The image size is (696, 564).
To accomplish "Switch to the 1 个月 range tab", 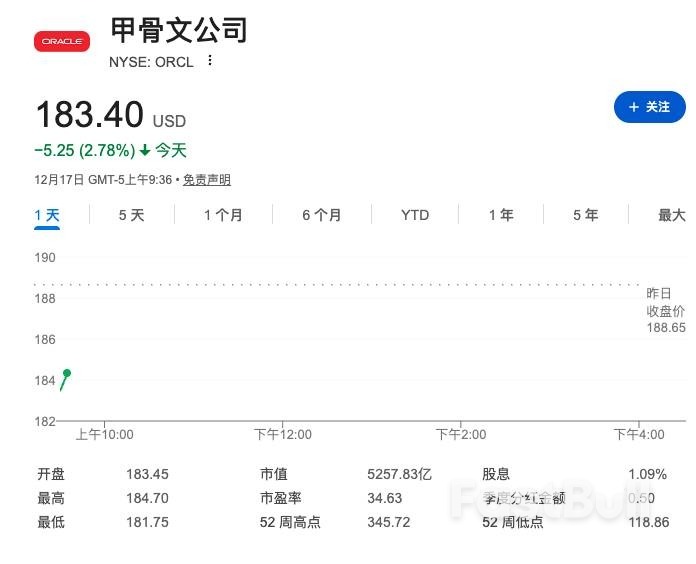I will pos(223,215).
